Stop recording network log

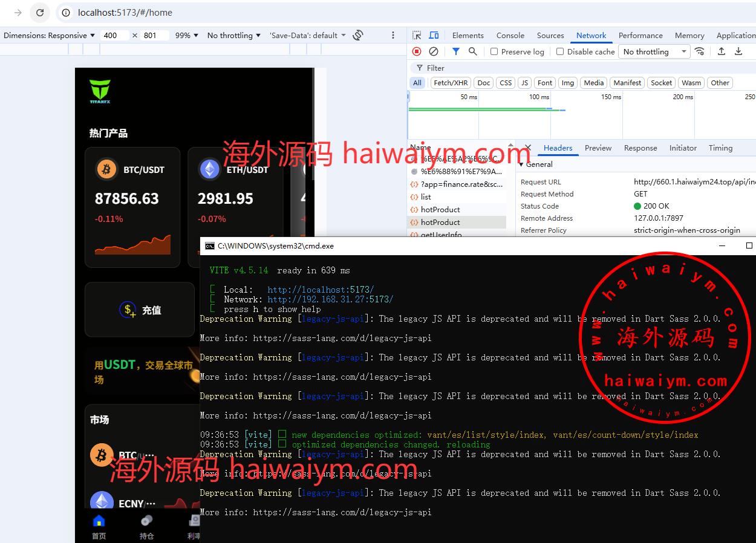pyautogui.click(x=417, y=51)
